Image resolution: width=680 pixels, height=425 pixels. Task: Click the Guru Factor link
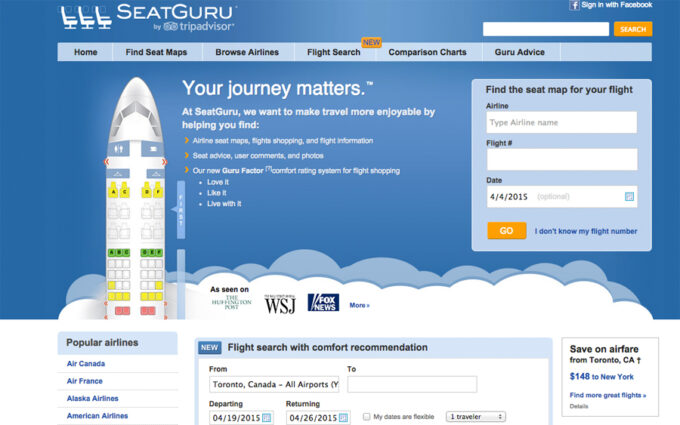pos(242,171)
